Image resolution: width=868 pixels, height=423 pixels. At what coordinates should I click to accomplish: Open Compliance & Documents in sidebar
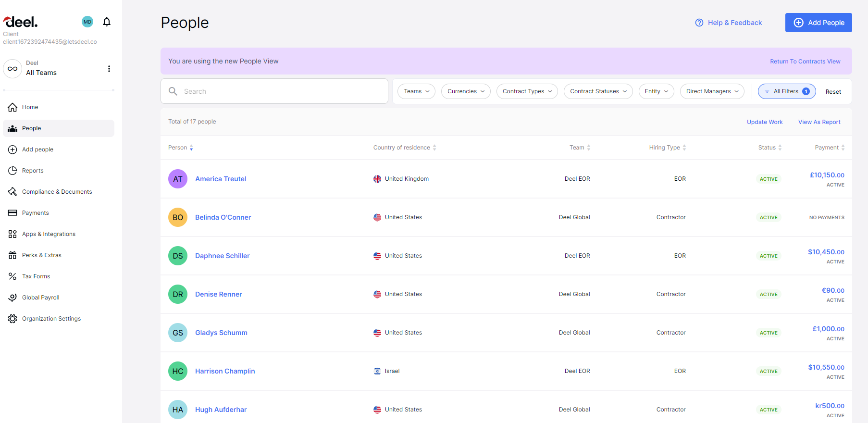click(57, 192)
